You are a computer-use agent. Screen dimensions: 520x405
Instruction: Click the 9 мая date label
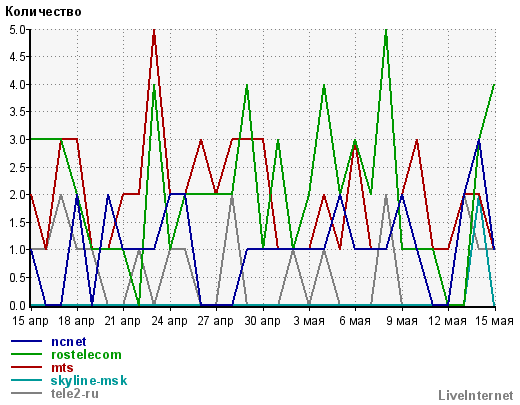402,321
